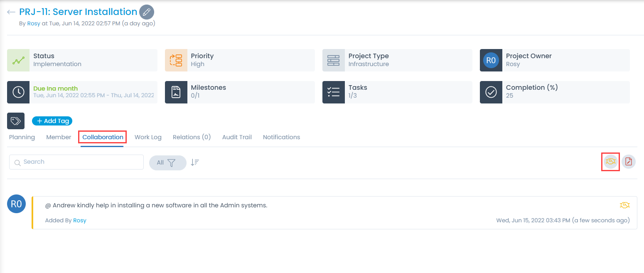Click the handshake icon on Rosy's comment
644x273 pixels.
(624, 205)
